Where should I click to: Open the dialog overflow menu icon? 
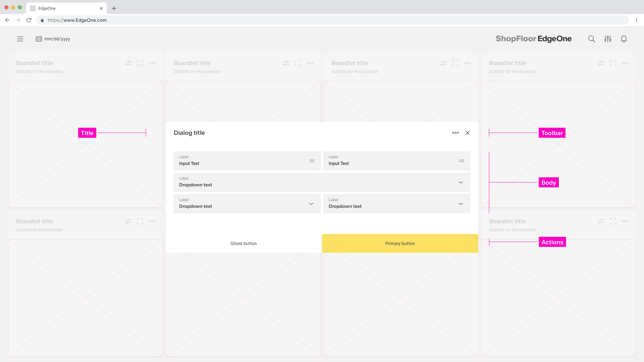tap(455, 133)
